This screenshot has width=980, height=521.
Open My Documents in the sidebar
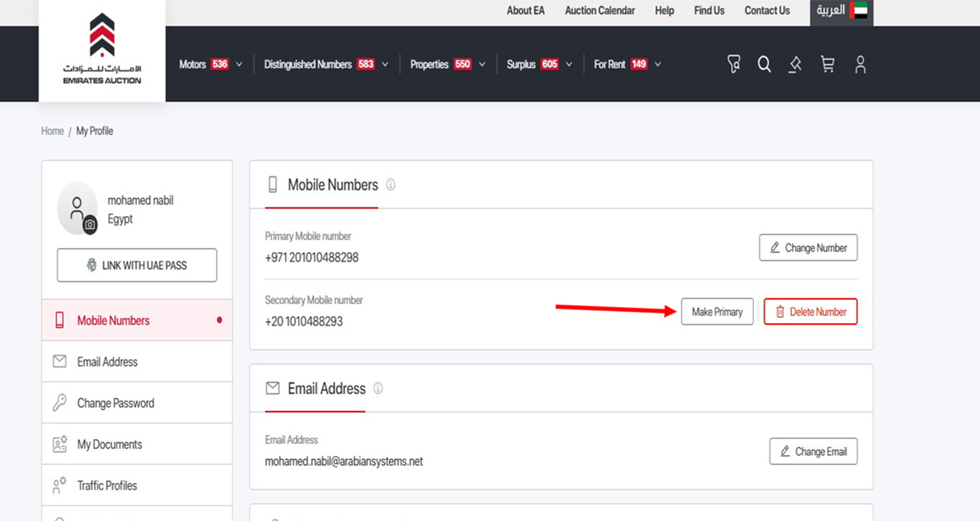click(109, 444)
